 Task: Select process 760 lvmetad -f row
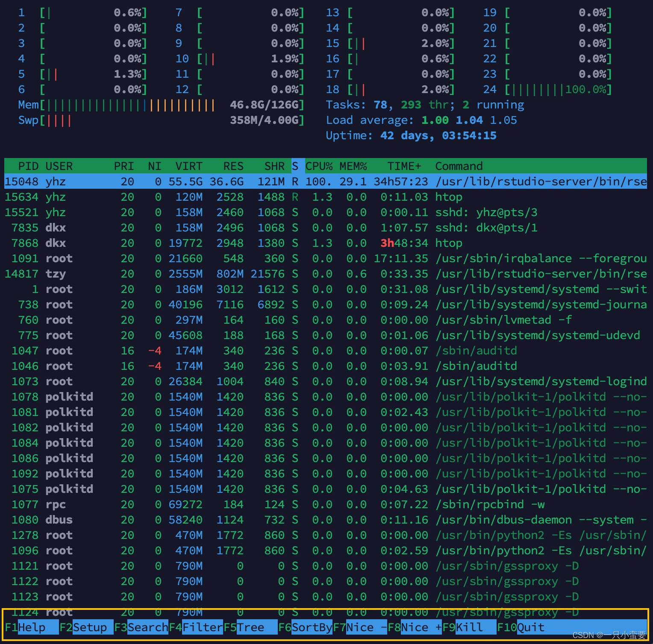[x=326, y=320]
